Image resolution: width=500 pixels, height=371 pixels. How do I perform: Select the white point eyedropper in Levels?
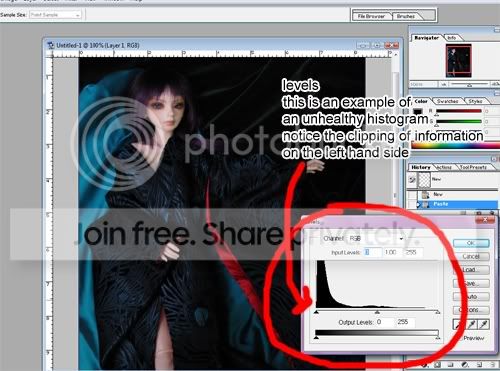tap(484, 324)
